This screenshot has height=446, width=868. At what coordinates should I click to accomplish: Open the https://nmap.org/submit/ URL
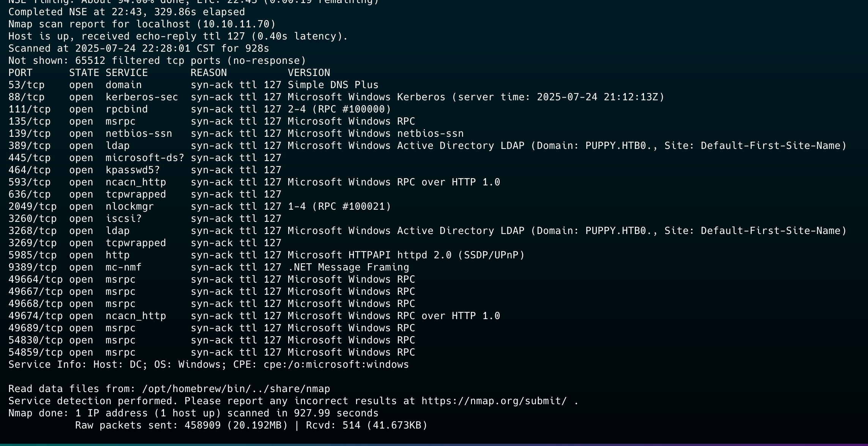[x=494, y=401]
